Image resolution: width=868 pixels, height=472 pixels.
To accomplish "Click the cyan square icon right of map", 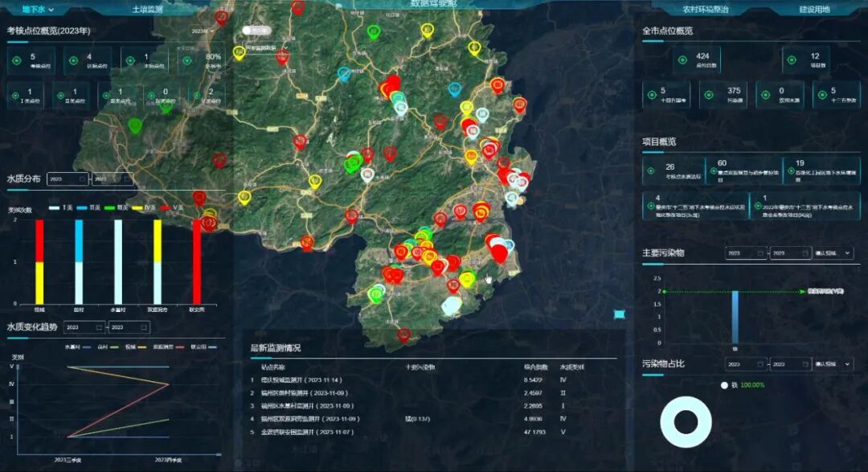I will pyautogui.click(x=620, y=314).
